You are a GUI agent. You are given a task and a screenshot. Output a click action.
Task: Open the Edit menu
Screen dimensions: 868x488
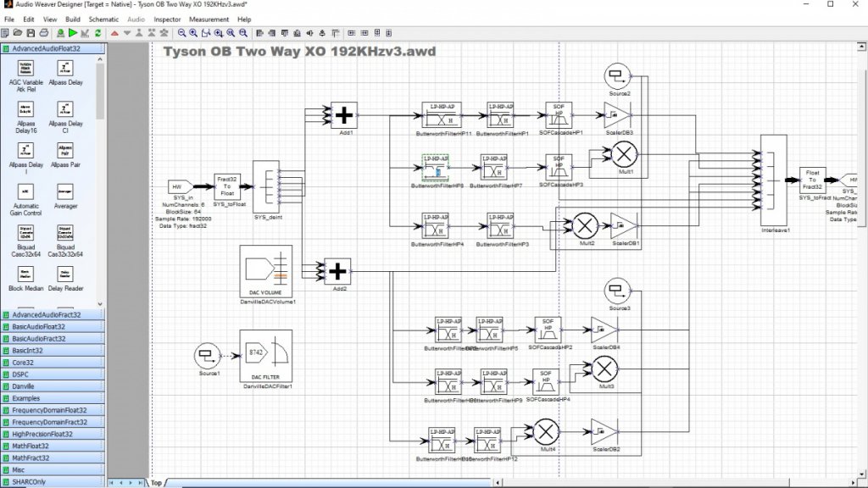tap(28, 19)
